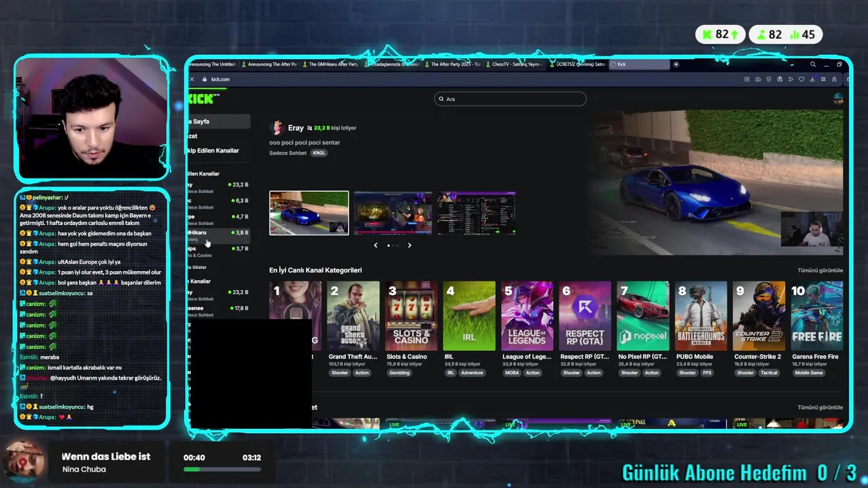Image resolution: width=868 pixels, height=488 pixels.
Task: Open the Respect RP (GTA) category card
Action: coord(585,316)
